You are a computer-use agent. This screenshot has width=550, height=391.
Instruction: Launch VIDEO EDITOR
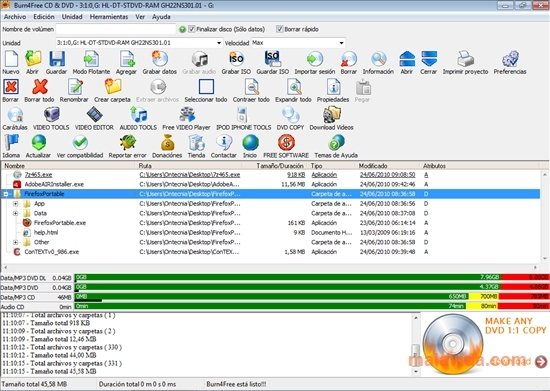click(x=94, y=115)
